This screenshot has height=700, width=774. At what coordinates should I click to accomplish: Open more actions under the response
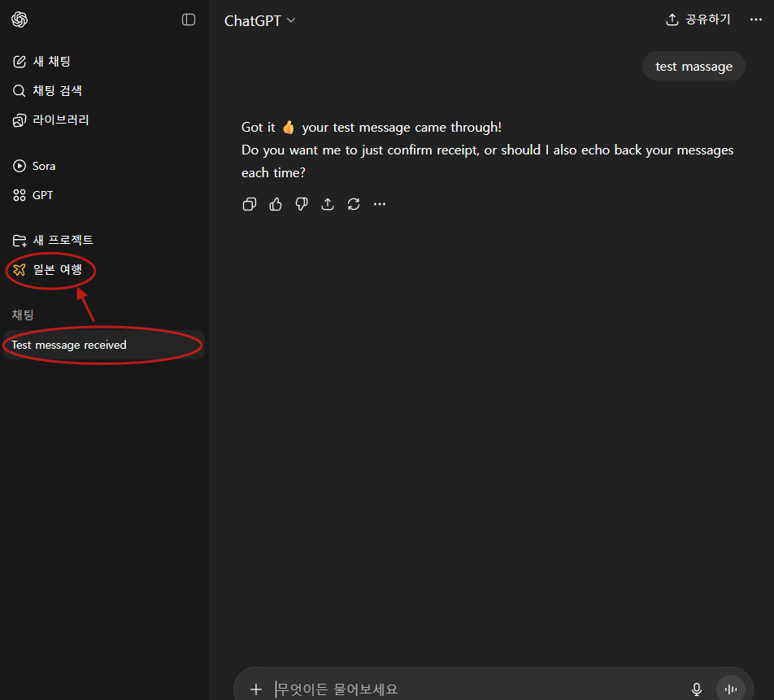pyautogui.click(x=380, y=204)
